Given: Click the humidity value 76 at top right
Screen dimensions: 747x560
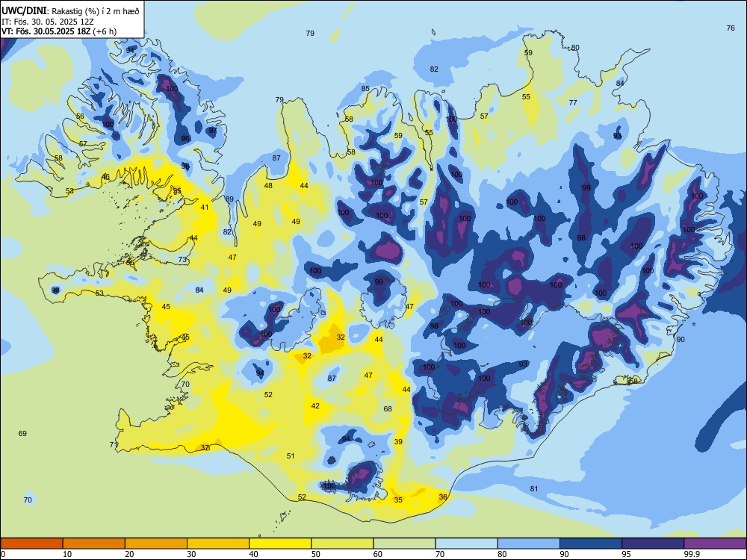Looking at the screenshot, I should 731,28.
